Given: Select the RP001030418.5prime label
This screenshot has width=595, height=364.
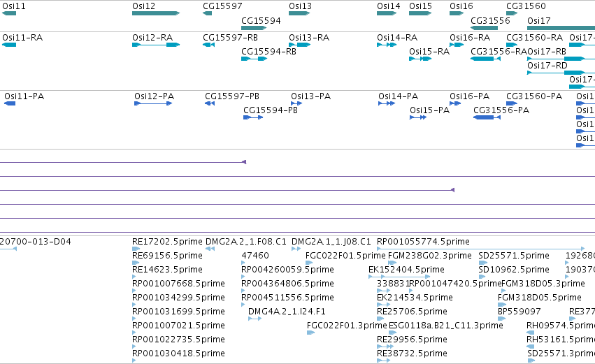Looking at the screenshot, I should click(x=178, y=354).
